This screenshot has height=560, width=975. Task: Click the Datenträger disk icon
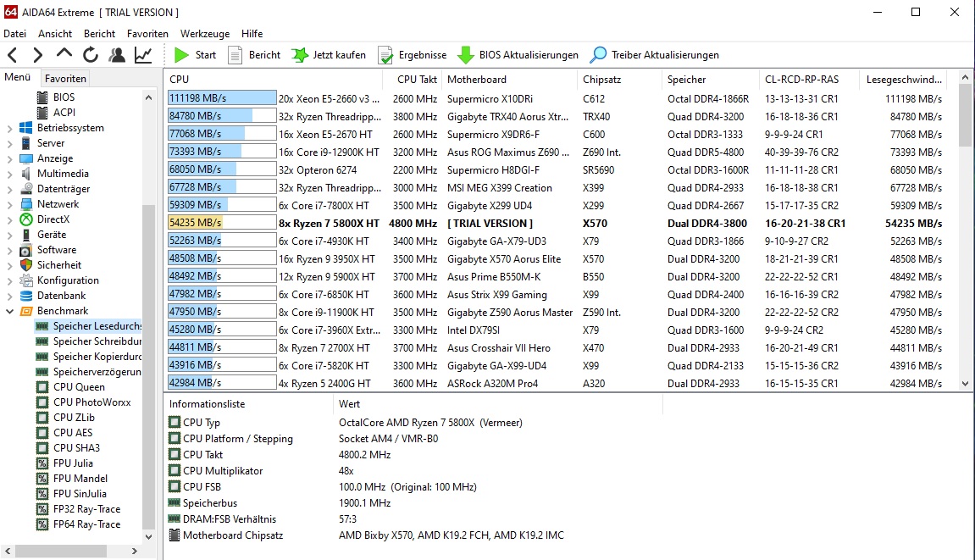click(x=26, y=189)
